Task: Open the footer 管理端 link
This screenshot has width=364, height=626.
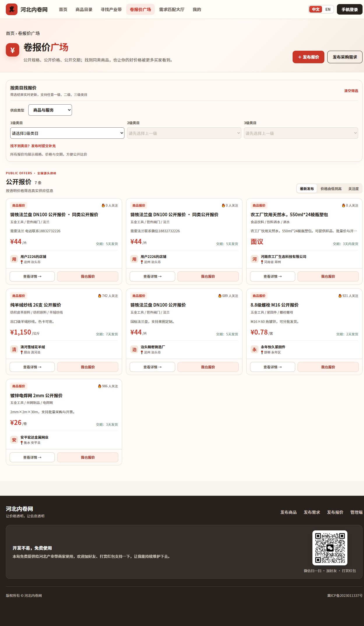Action: [356, 512]
